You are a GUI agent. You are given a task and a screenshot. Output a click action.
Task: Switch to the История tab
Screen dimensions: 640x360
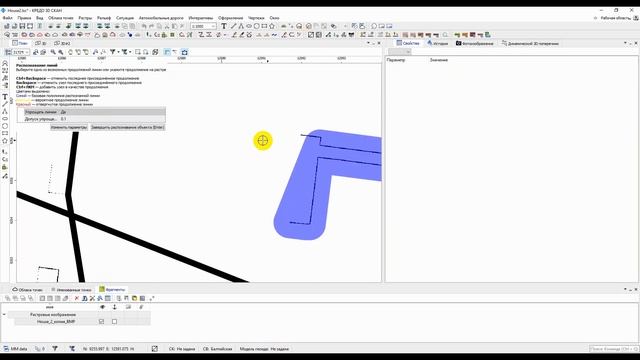(x=438, y=43)
